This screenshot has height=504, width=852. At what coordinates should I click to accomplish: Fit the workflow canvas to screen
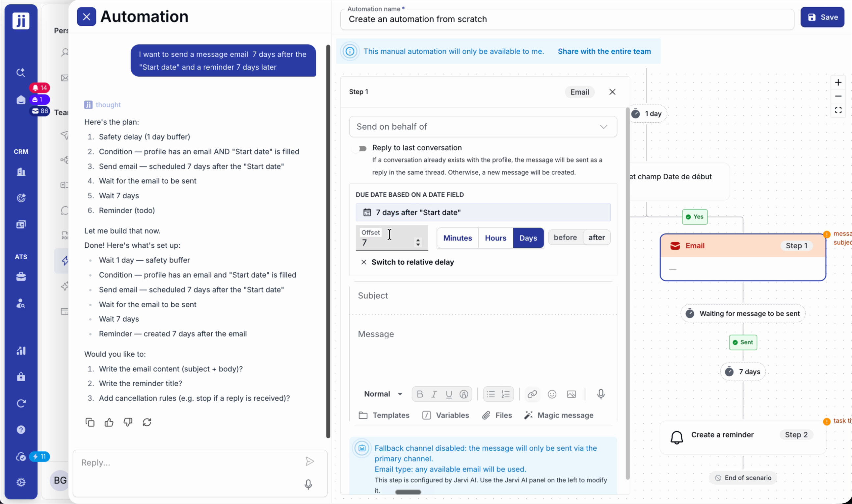pos(838,111)
